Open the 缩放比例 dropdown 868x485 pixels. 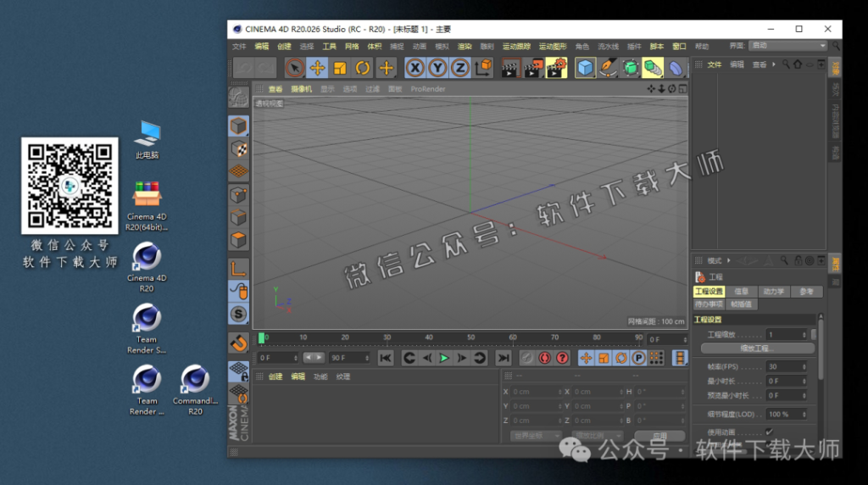(598, 436)
